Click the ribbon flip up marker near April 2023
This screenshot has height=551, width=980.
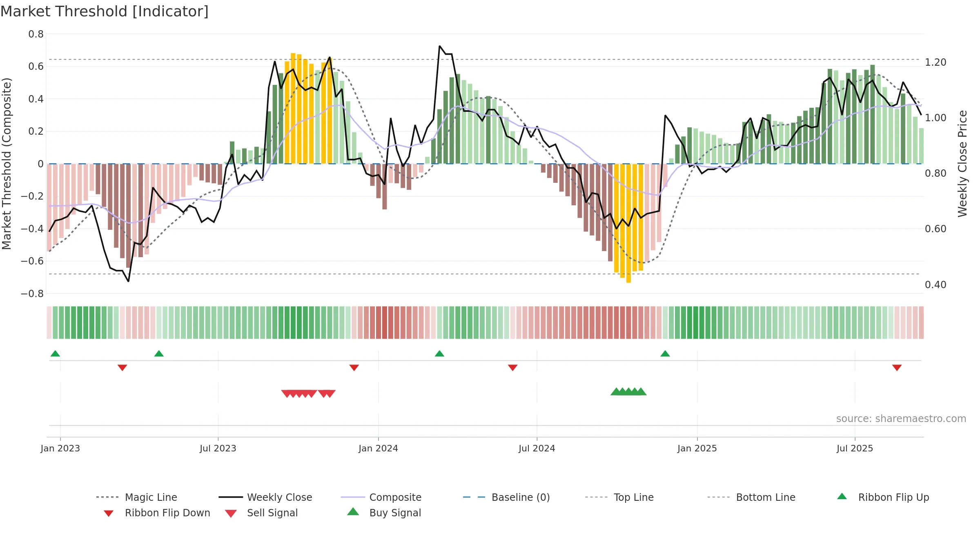coord(159,353)
